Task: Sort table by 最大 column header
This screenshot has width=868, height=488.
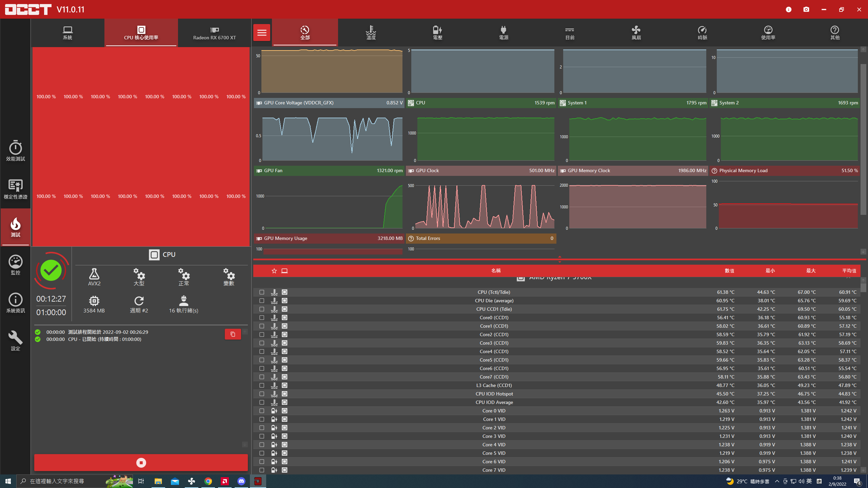Action: tap(811, 271)
